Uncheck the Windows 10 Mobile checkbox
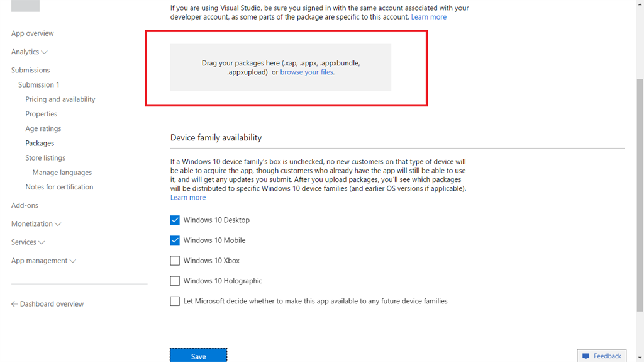 175,240
